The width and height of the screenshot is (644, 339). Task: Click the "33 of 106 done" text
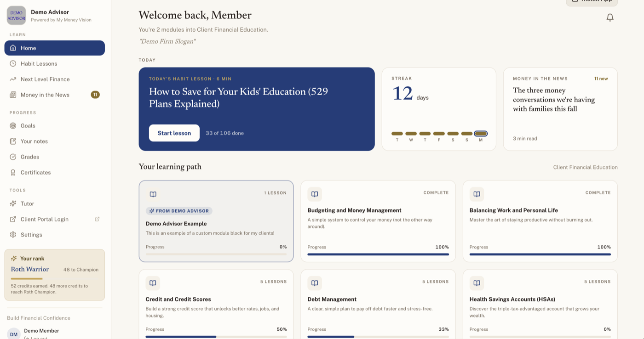[x=225, y=133]
